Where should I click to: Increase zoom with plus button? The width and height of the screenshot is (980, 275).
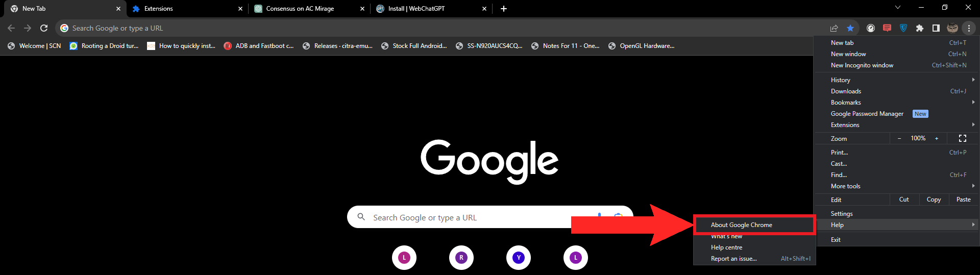tap(937, 138)
